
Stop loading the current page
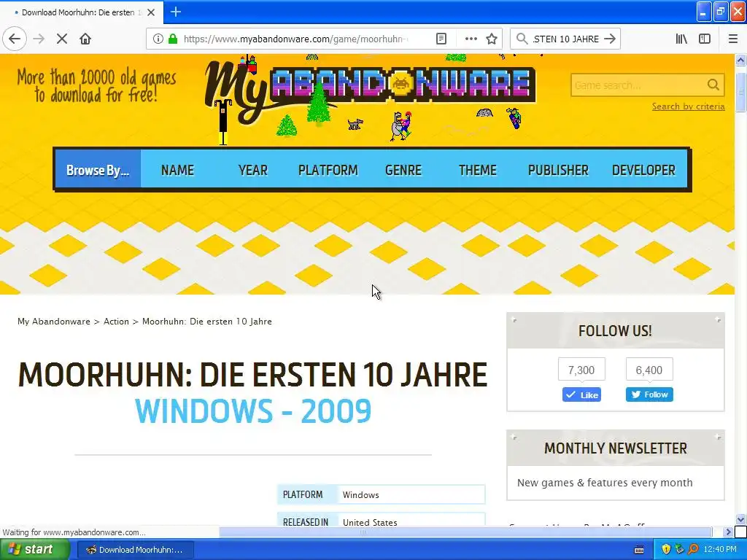[62, 39]
